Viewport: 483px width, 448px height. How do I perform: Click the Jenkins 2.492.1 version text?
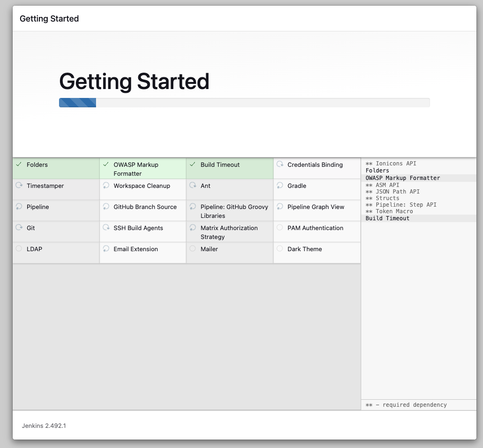coord(44,426)
